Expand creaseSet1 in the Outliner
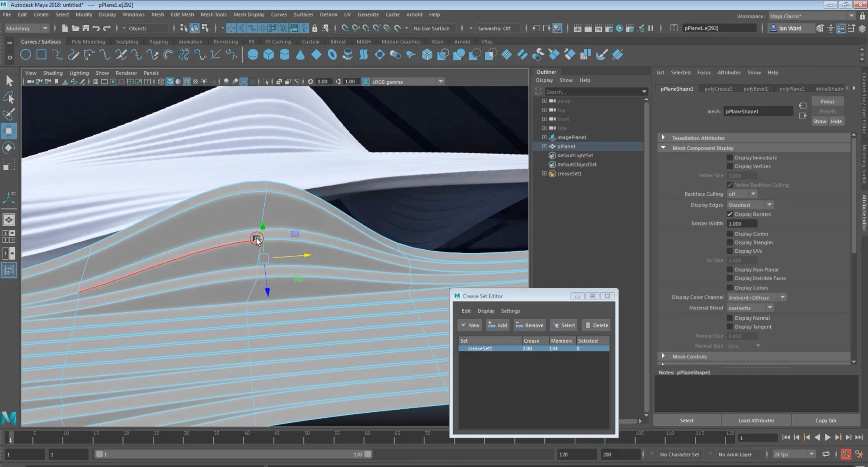Screen dimensions: 868x467 544,173
